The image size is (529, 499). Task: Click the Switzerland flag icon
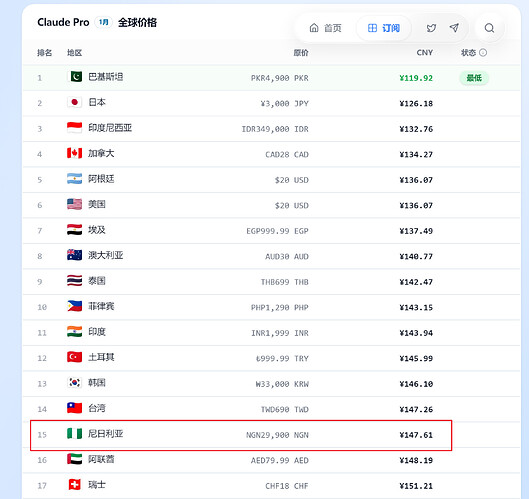coord(75,485)
